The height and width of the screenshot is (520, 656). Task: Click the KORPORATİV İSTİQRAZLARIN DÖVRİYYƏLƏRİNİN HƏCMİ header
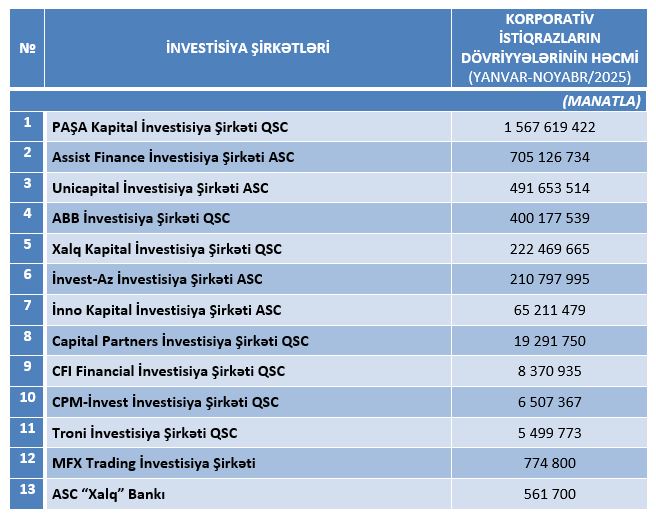tap(550, 48)
